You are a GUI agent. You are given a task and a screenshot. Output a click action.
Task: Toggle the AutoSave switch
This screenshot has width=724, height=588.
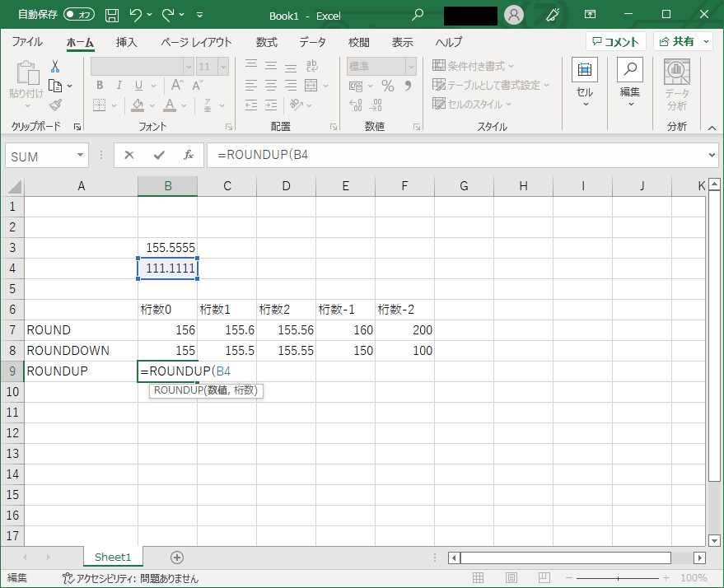(79, 14)
